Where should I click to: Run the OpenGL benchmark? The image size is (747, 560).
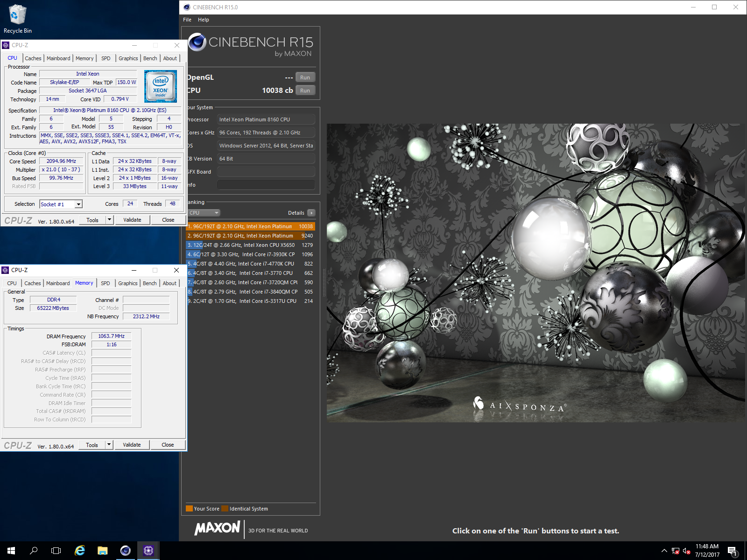click(305, 77)
